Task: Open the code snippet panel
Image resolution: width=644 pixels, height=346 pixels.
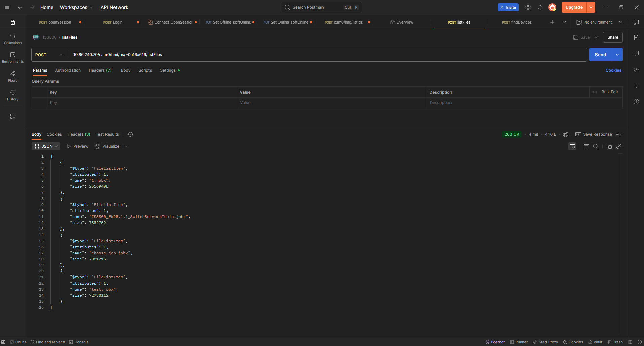Action: coord(636,70)
